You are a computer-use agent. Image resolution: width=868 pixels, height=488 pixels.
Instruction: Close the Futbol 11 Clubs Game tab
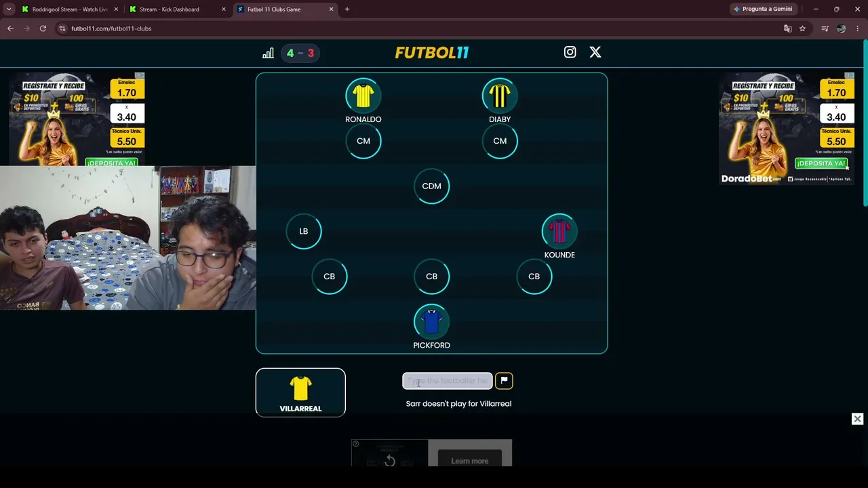coord(331,9)
